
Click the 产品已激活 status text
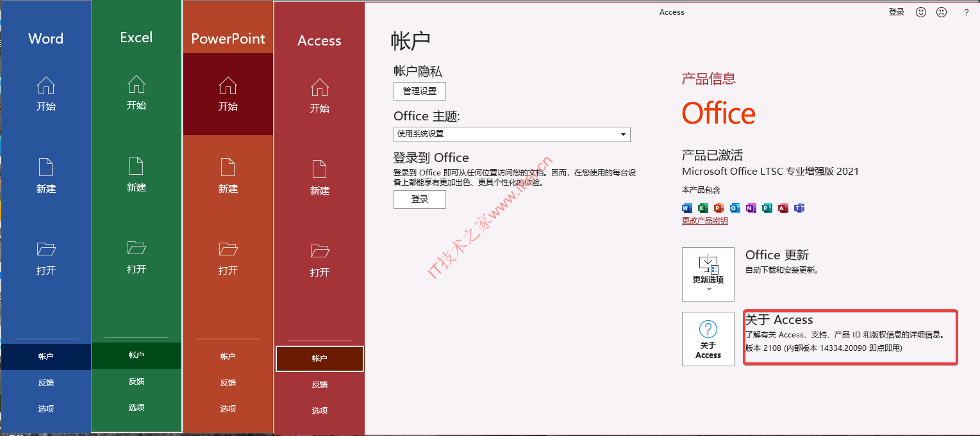click(713, 155)
